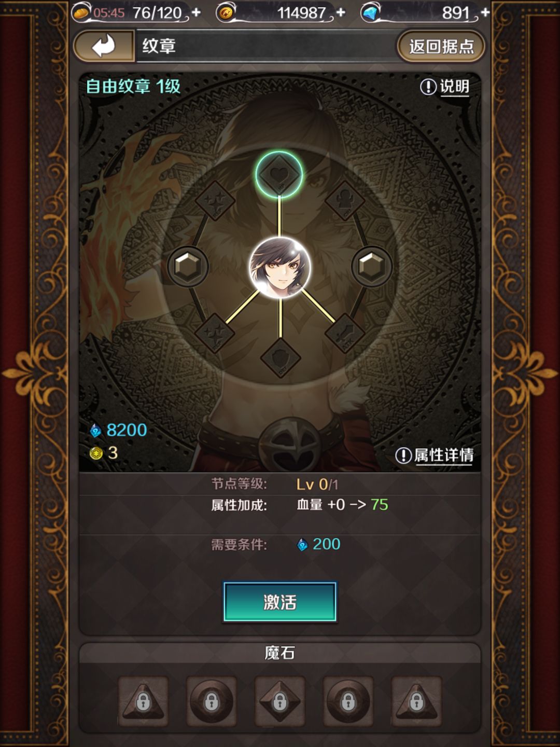Click the 激活 activate button
Image resolution: width=560 pixels, height=747 pixels.
tap(280, 602)
